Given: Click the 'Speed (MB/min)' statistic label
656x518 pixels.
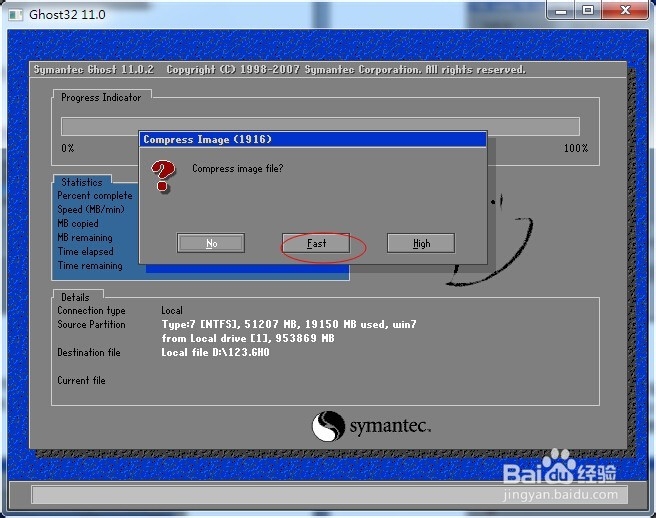Looking at the screenshot, I should [91, 209].
